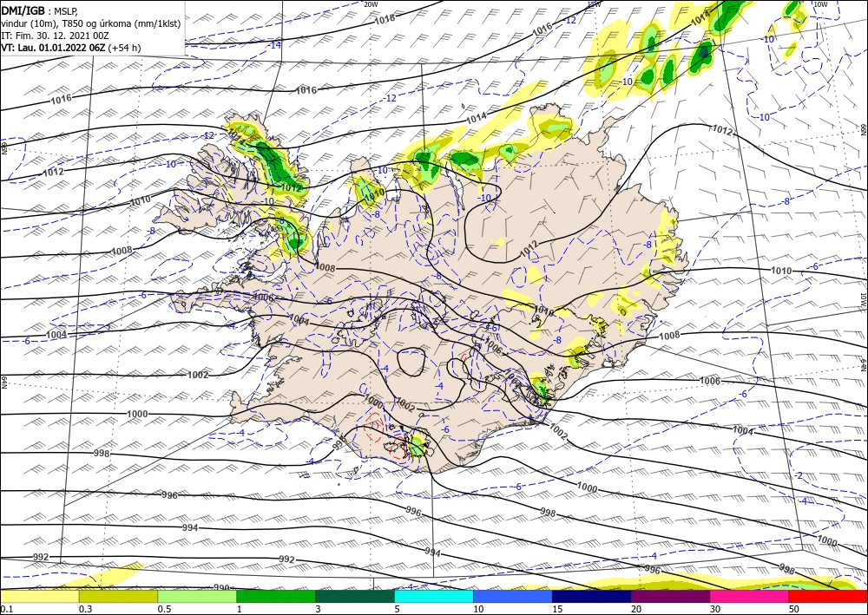The image size is (868, 615).
Task: Click the 15W longitude label
Action: (x=594, y=3)
